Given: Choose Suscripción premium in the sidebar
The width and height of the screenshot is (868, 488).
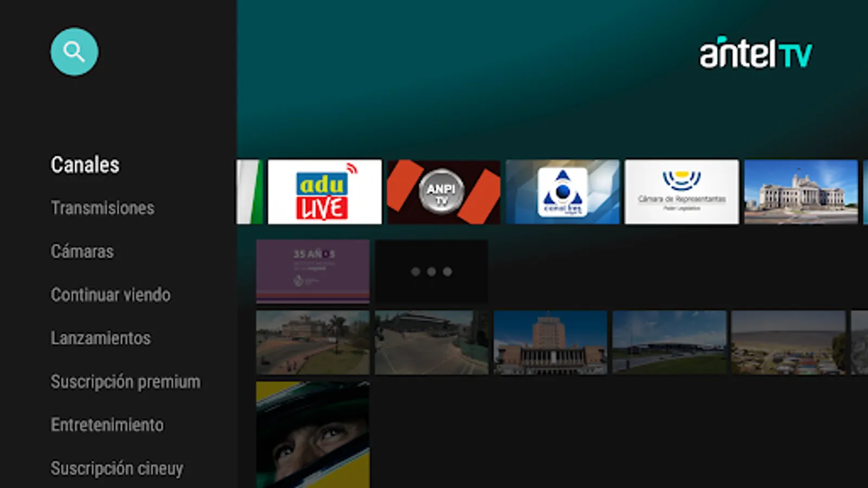Looking at the screenshot, I should pos(126,382).
